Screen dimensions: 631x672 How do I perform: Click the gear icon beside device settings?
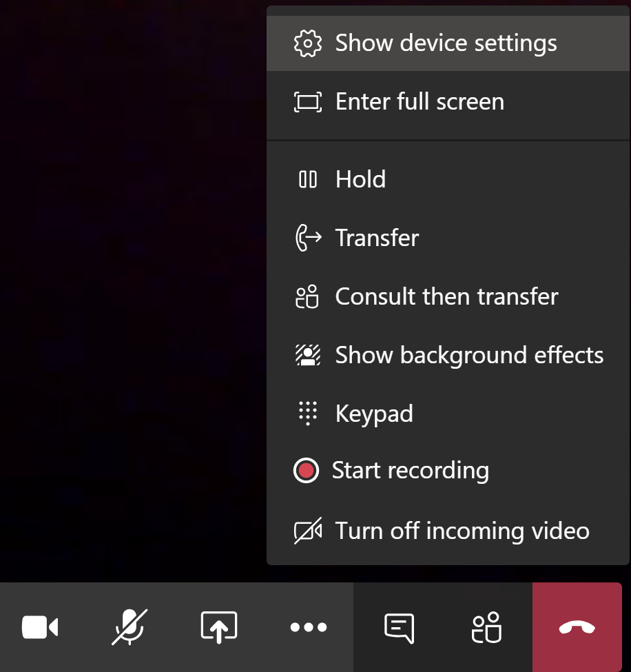tap(307, 43)
